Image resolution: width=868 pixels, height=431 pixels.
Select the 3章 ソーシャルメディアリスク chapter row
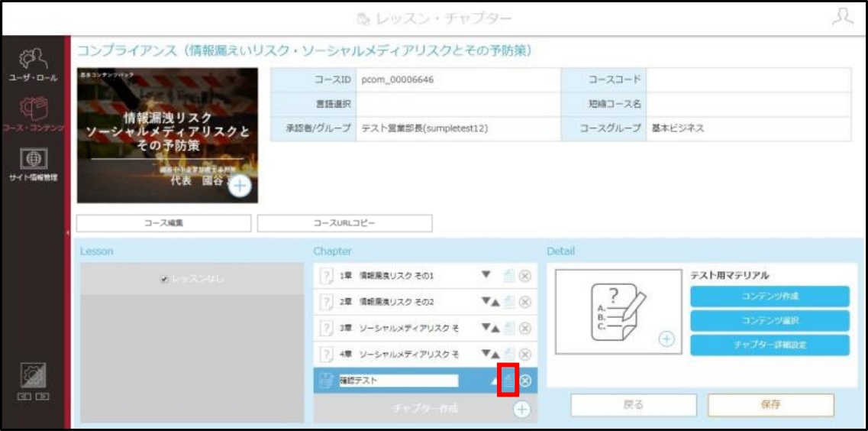425,329
